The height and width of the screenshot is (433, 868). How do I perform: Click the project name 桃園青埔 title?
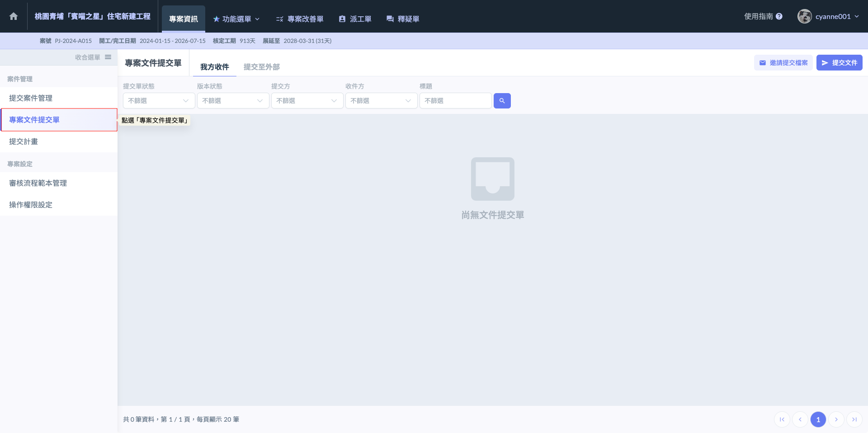coord(93,16)
